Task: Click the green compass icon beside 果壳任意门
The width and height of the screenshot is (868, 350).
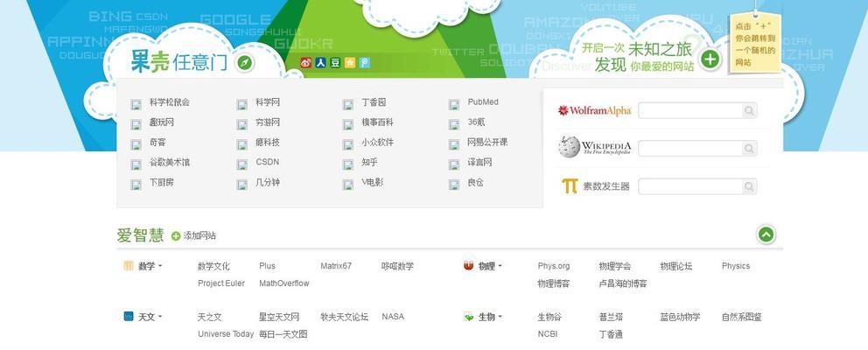Action: [245, 63]
